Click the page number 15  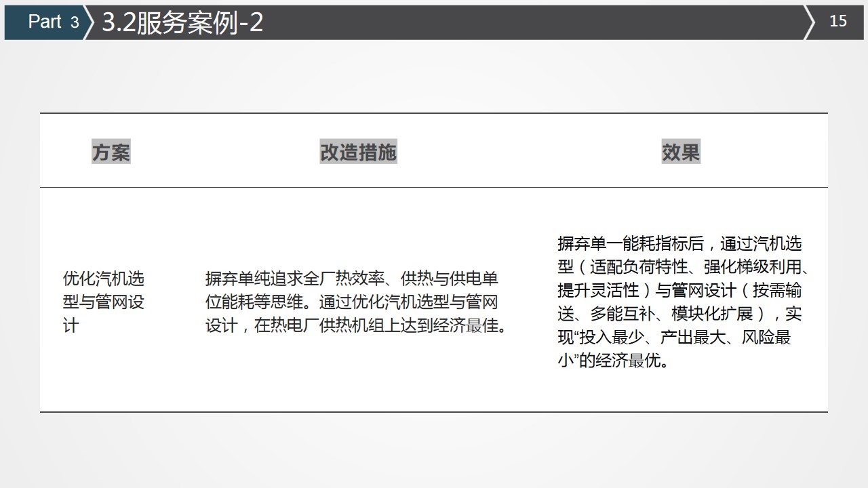(838, 22)
